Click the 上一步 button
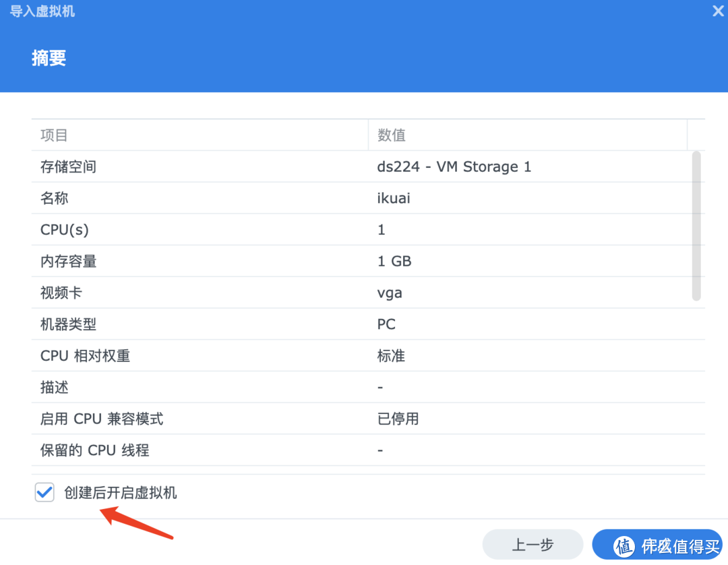This screenshot has width=728, height=565. [x=532, y=544]
